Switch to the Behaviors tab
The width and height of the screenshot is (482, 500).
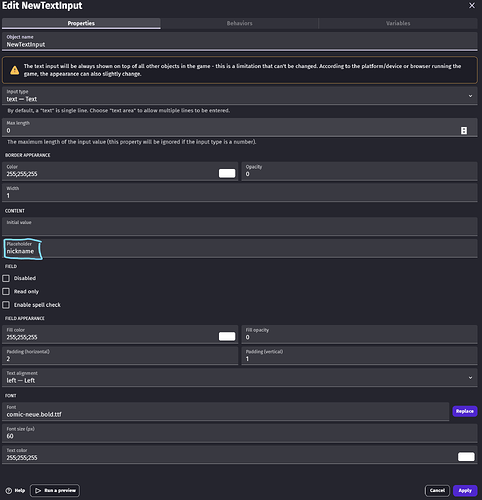click(x=239, y=23)
